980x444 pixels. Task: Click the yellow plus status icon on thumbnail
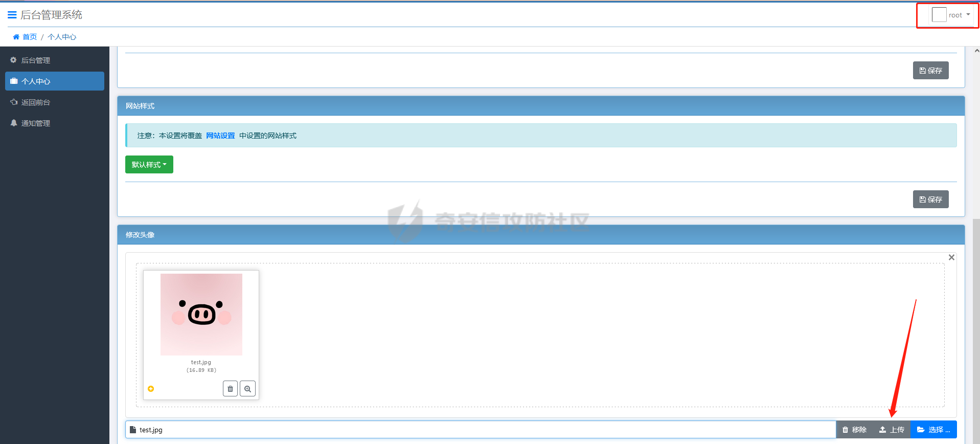(x=151, y=389)
